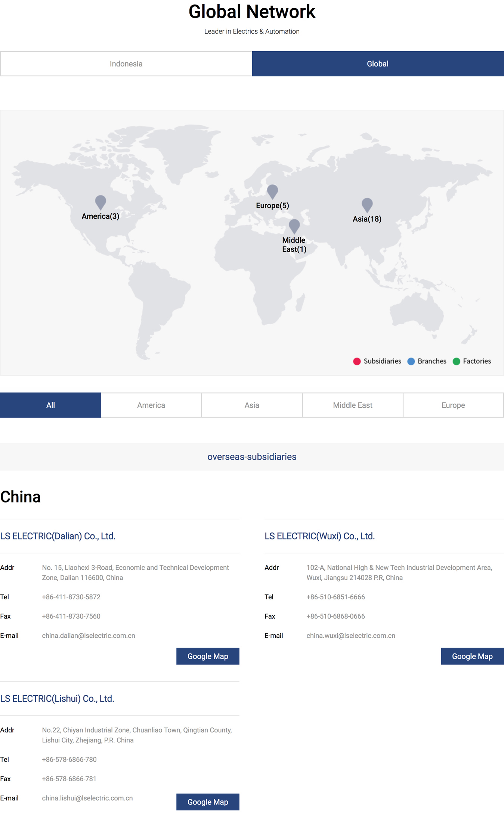Click the LS ELECTRIC(Dalian) Co., Ltd. heading
Image resolution: width=504 pixels, height=831 pixels.
[58, 536]
